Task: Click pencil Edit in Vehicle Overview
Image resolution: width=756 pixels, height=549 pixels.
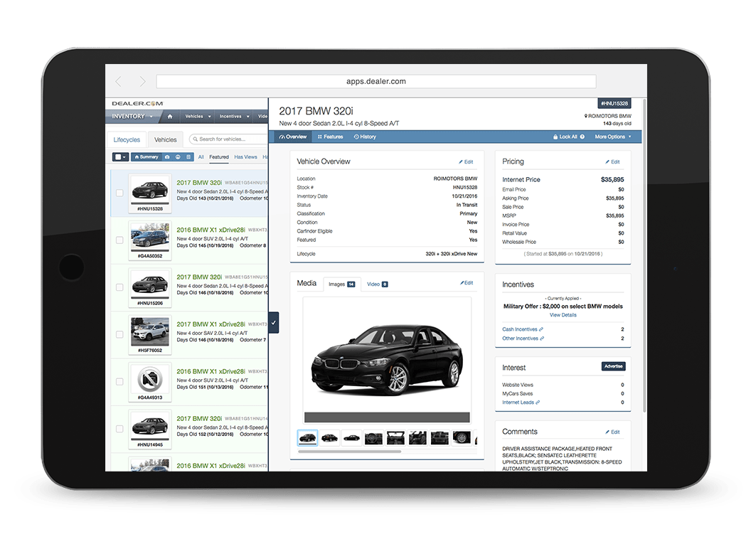Action: pos(466,162)
